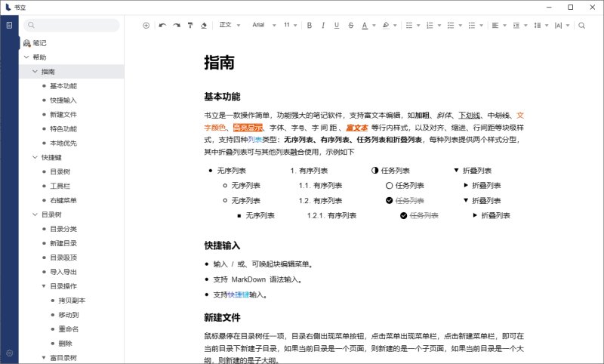Select 快捷输入 in the sidebar tree
The width and height of the screenshot is (604, 364).
tap(63, 100)
